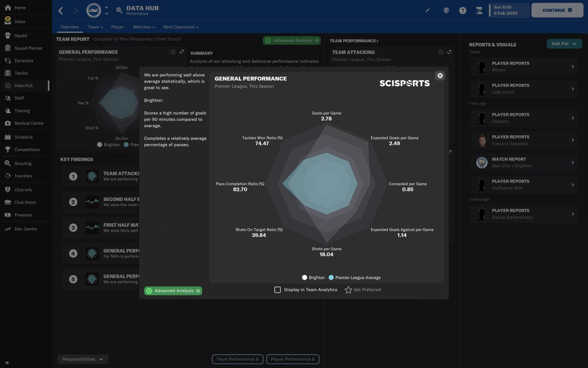The height and width of the screenshot is (368, 588).
Task: Open the Guilherme Biro player report
Action: (524, 184)
